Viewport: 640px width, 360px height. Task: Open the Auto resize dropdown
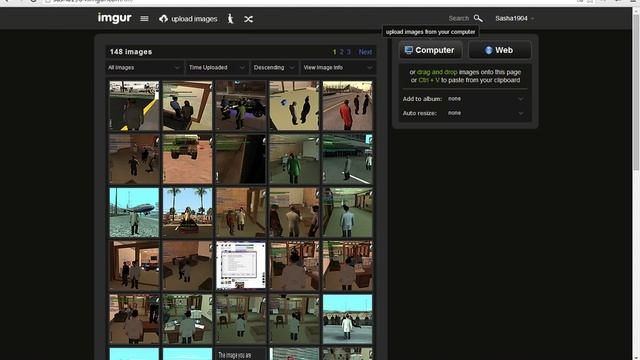(486, 113)
